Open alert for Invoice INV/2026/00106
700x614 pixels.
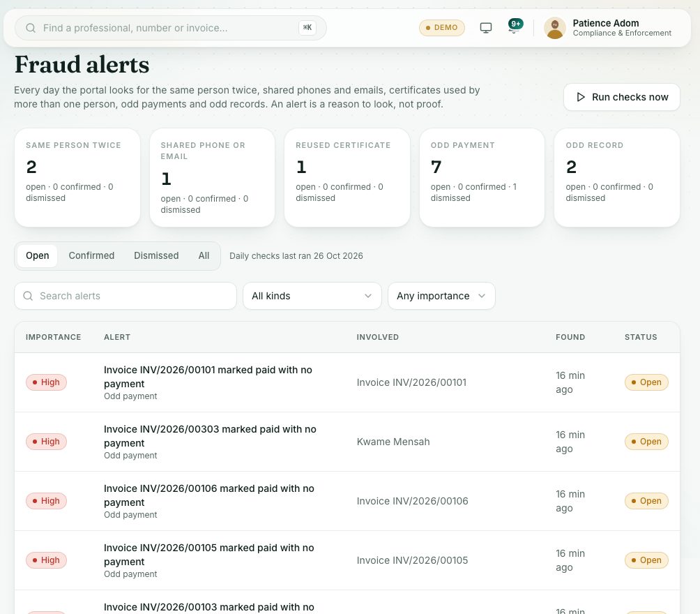[x=347, y=502]
